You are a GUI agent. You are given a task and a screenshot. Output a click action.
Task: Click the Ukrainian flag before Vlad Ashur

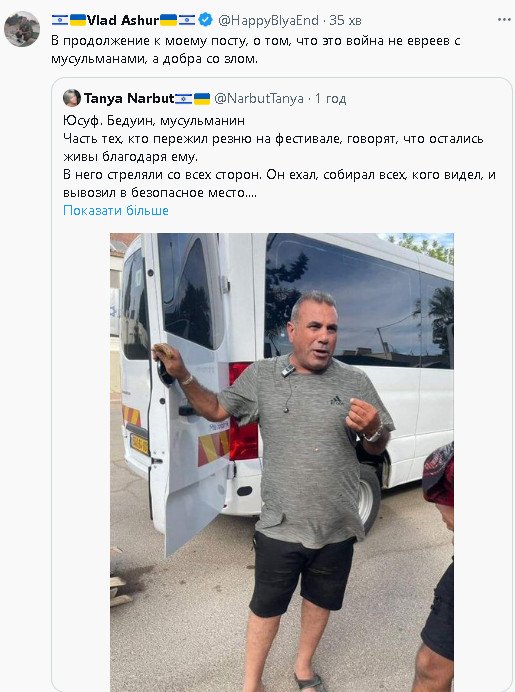click(78, 20)
